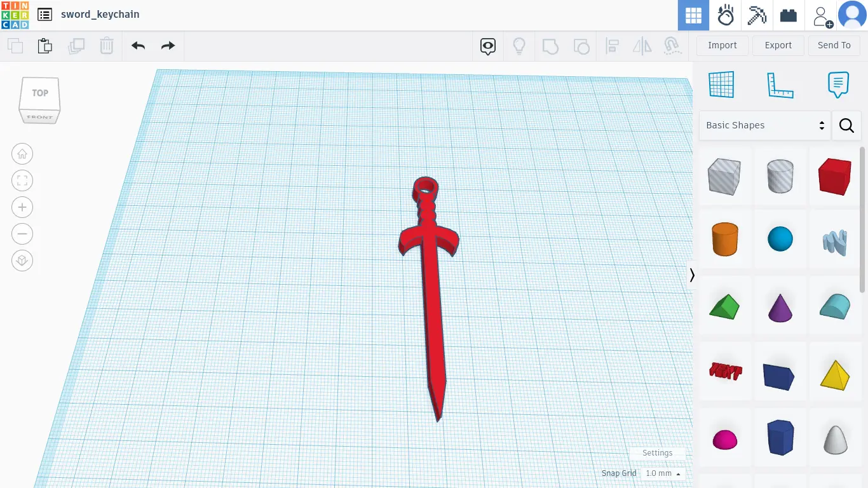The height and width of the screenshot is (488, 868).
Task: Open Snap Grid size dropdown
Action: 663,473
